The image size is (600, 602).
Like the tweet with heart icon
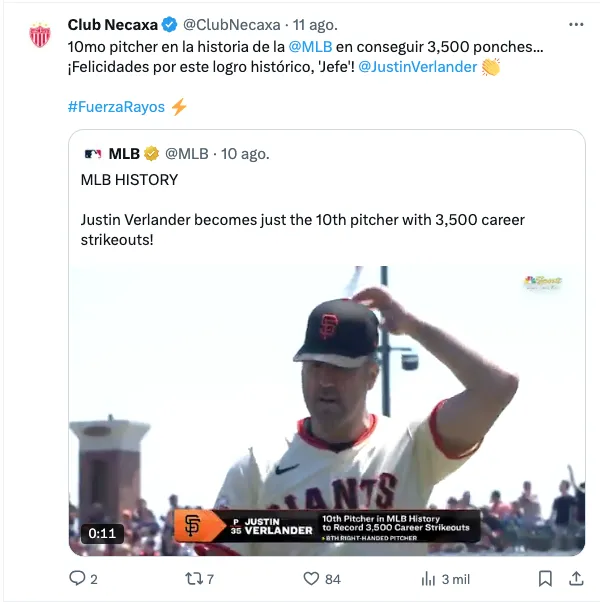click(311, 578)
